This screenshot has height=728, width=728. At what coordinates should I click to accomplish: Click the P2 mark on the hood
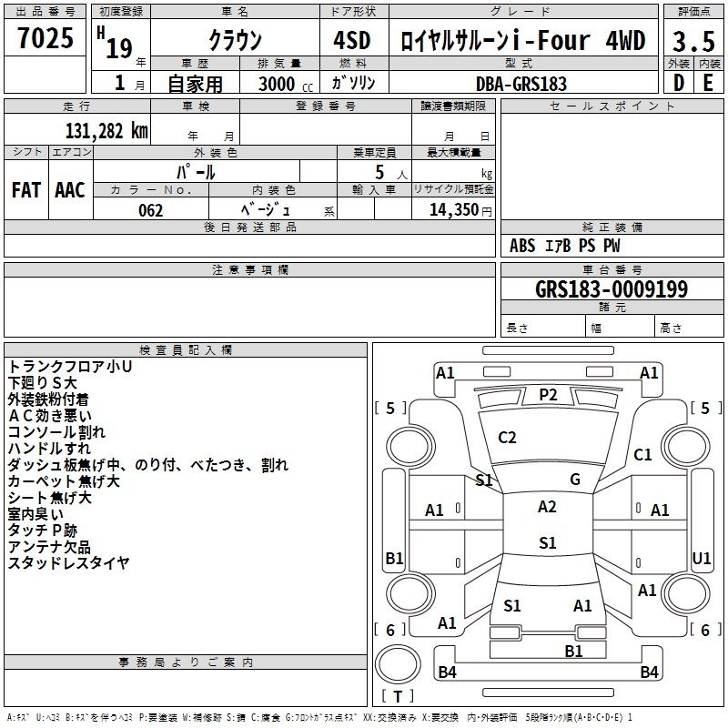pos(548,394)
